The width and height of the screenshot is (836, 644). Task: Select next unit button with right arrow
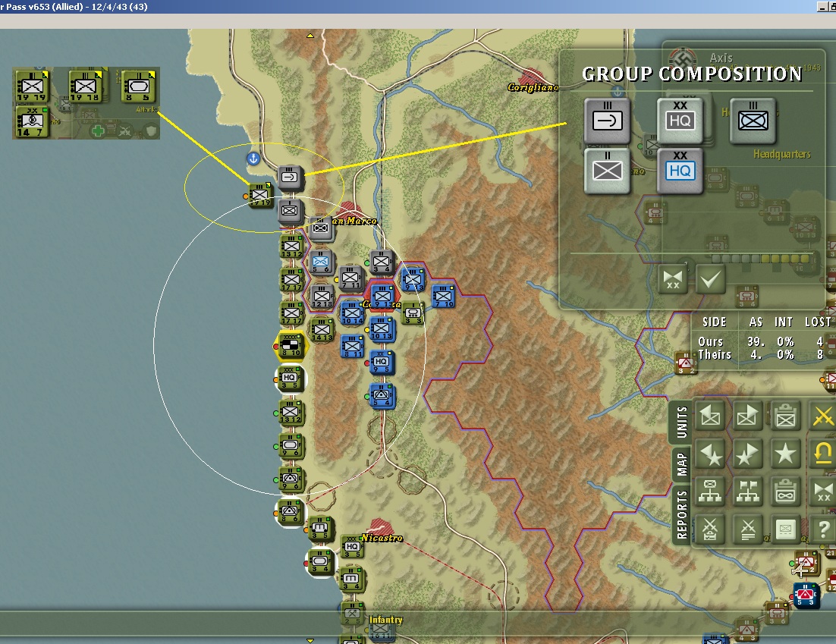[x=747, y=416]
